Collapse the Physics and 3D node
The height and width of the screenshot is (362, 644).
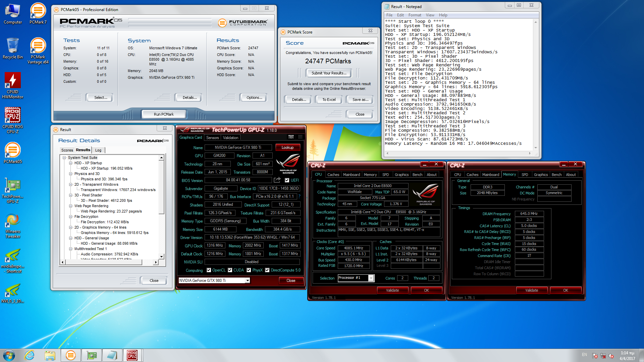click(x=71, y=174)
